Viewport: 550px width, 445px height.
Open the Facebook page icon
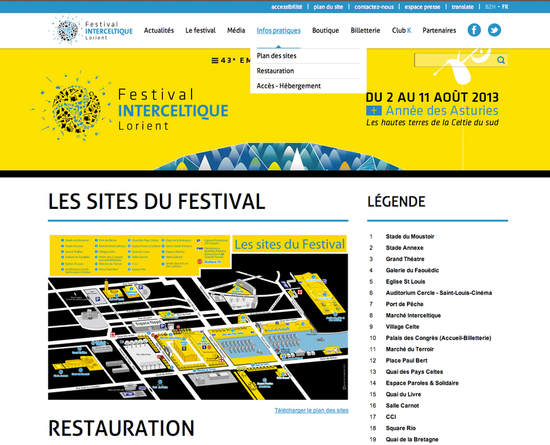click(x=474, y=30)
